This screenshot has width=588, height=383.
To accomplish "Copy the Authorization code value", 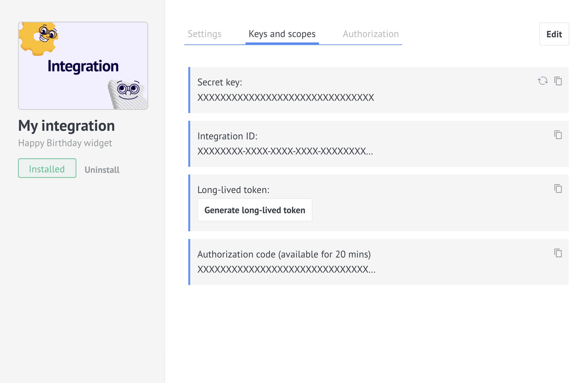I will tap(558, 253).
